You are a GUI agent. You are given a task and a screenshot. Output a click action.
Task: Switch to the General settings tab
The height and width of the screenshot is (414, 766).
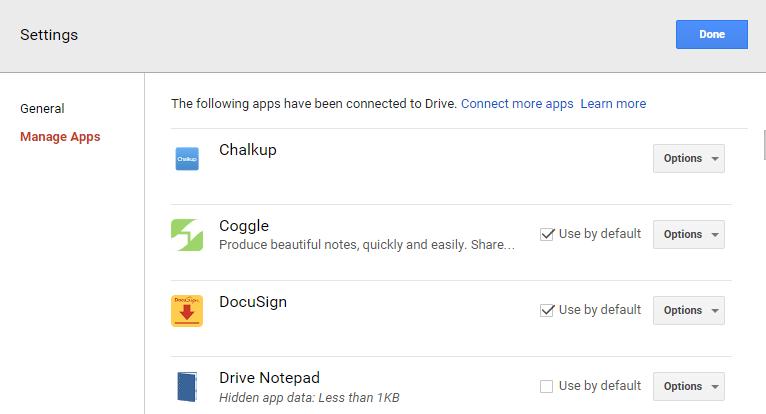pyautogui.click(x=42, y=109)
